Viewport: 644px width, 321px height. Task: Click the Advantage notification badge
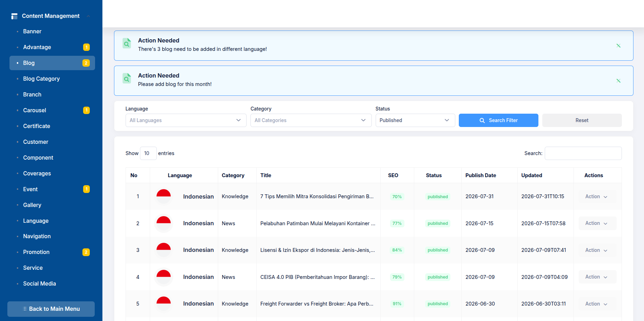(x=86, y=47)
